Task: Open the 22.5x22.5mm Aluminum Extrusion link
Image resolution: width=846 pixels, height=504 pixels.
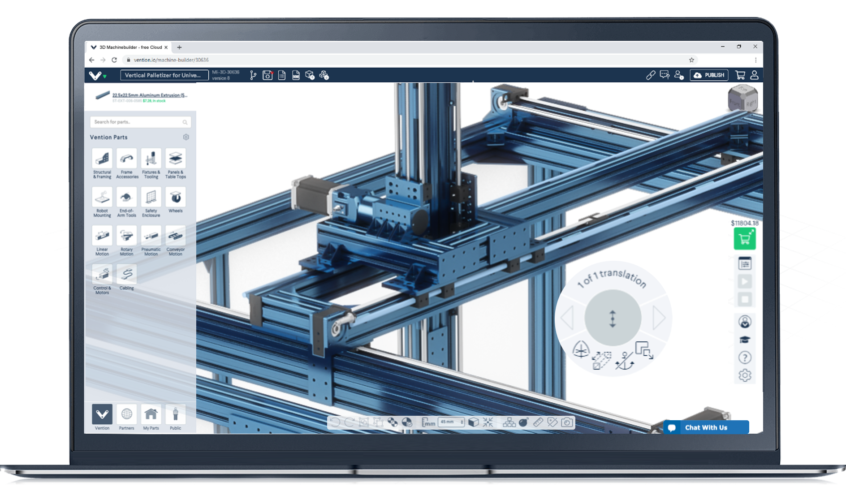Action: coord(149,95)
